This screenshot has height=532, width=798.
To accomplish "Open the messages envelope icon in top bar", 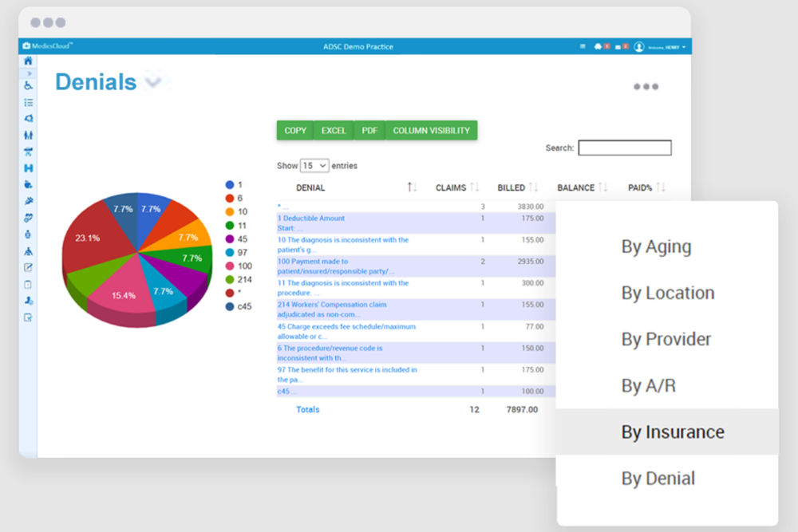I will pos(618,47).
